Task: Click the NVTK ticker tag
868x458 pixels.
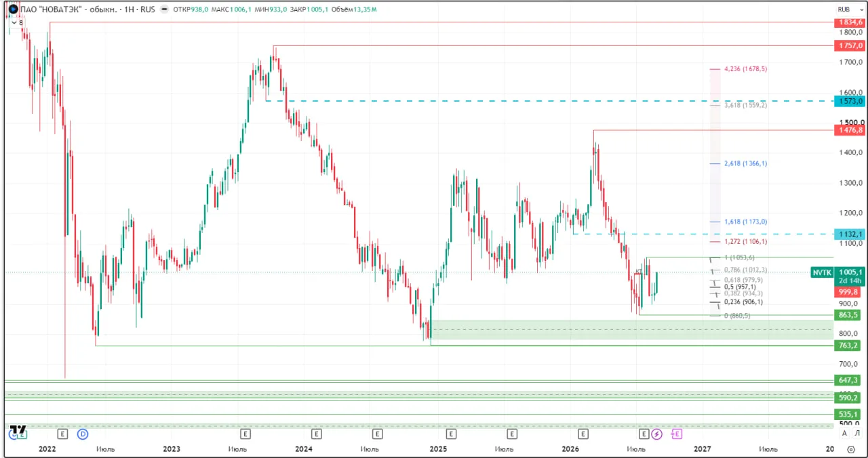Action: click(821, 272)
